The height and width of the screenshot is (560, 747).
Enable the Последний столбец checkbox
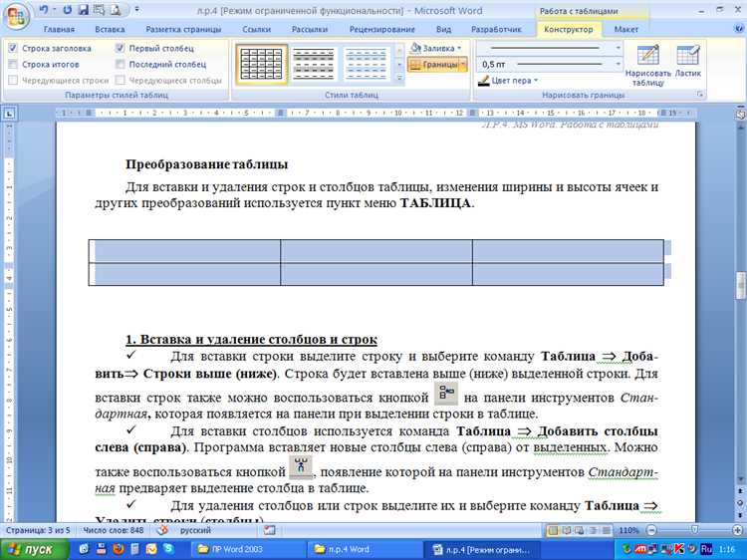pyautogui.click(x=121, y=64)
